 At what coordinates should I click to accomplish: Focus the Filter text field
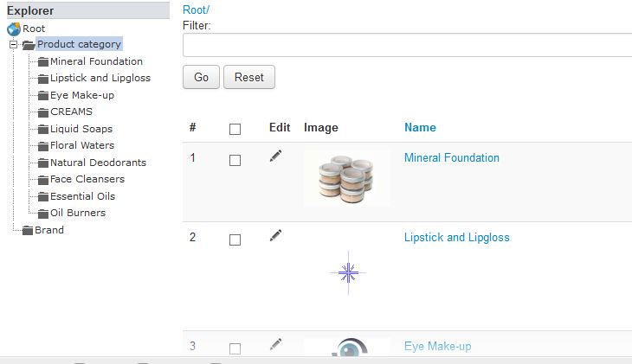[407, 45]
